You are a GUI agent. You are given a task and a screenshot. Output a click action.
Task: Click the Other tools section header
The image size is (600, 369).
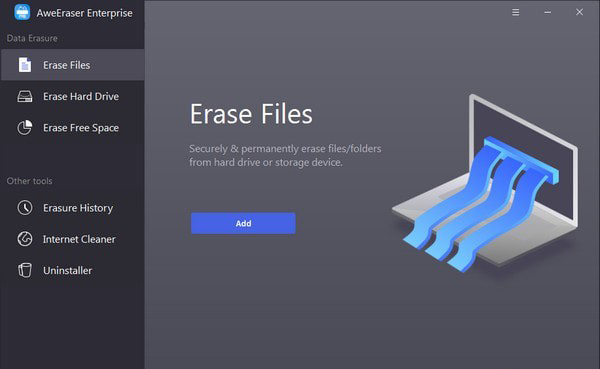pyautogui.click(x=29, y=181)
